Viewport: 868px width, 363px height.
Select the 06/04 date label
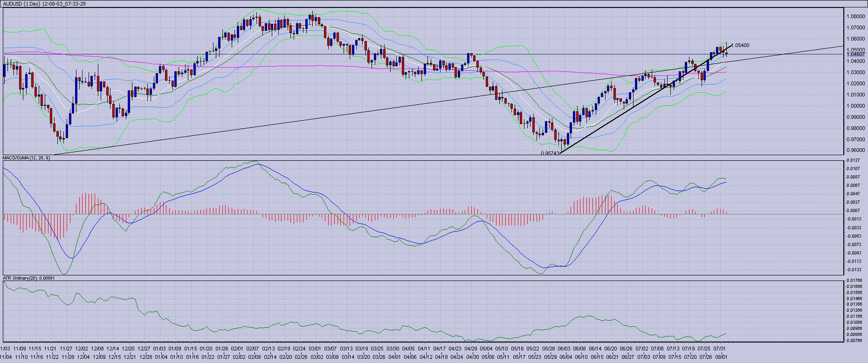click(565, 357)
